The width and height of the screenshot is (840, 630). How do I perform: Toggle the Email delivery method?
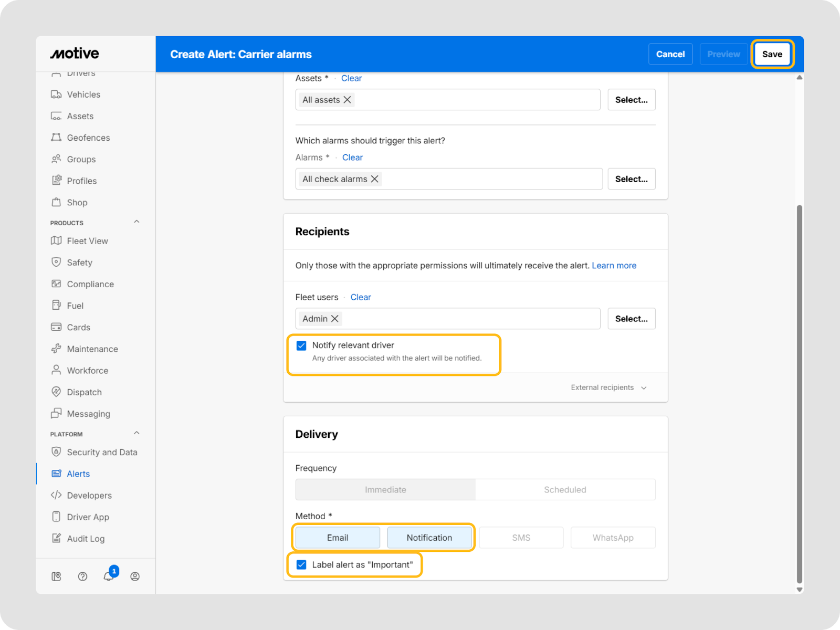[338, 538]
